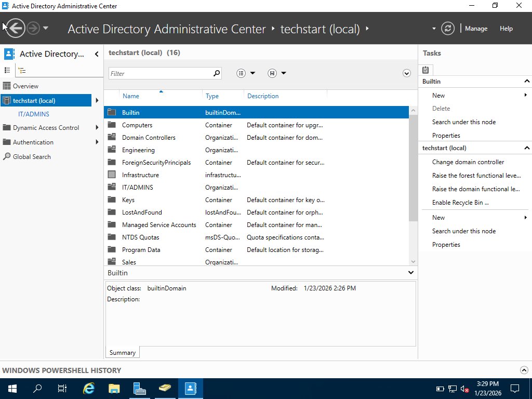Expand Authentication submenu arrow

pyautogui.click(x=97, y=142)
